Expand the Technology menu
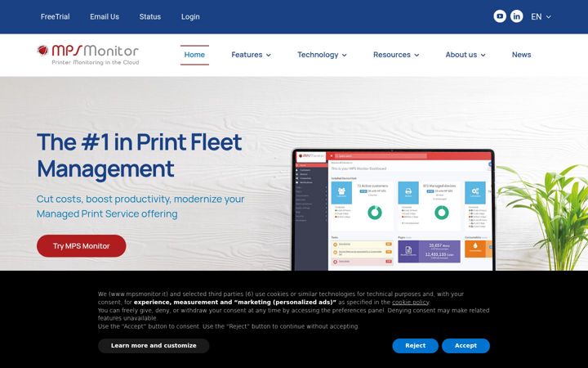588x368 pixels. (322, 55)
